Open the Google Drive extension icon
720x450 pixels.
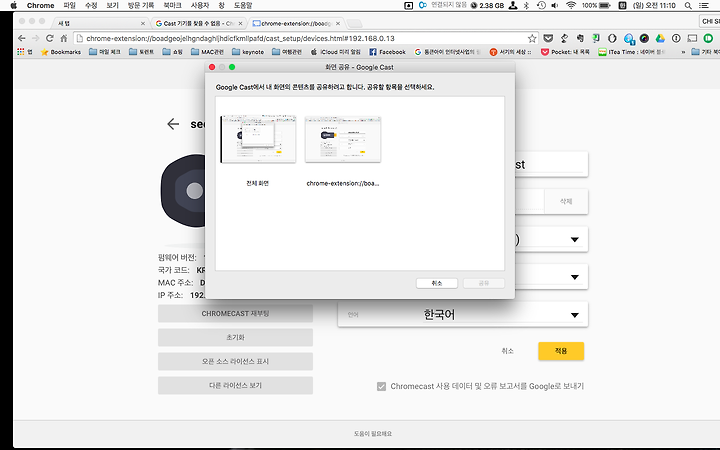[x=660, y=38]
